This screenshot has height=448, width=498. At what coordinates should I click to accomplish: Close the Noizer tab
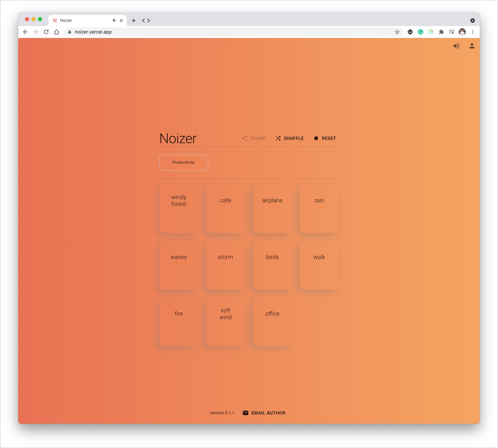121,20
